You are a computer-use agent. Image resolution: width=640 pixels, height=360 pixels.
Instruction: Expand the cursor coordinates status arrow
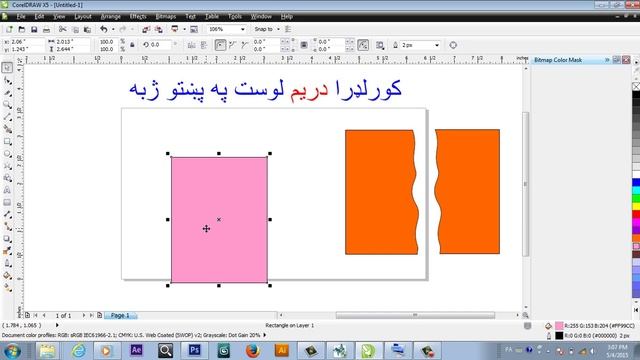point(57,325)
